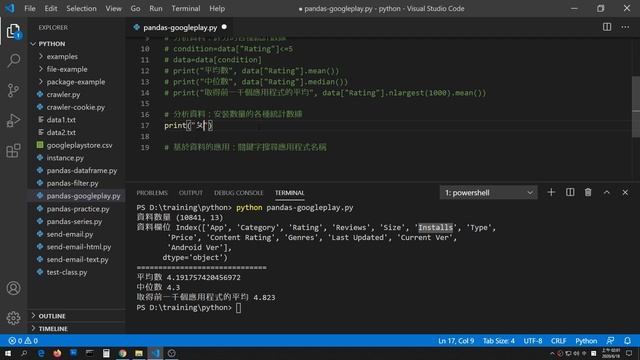
Task: Show errors and warnings count
Action: [x=23, y=340]
